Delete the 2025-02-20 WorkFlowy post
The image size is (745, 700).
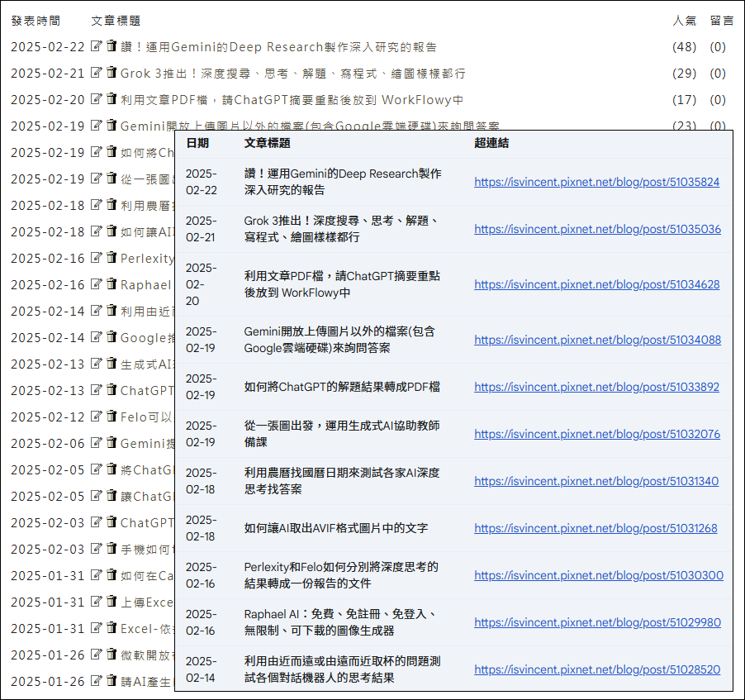[x=112, y=99]
